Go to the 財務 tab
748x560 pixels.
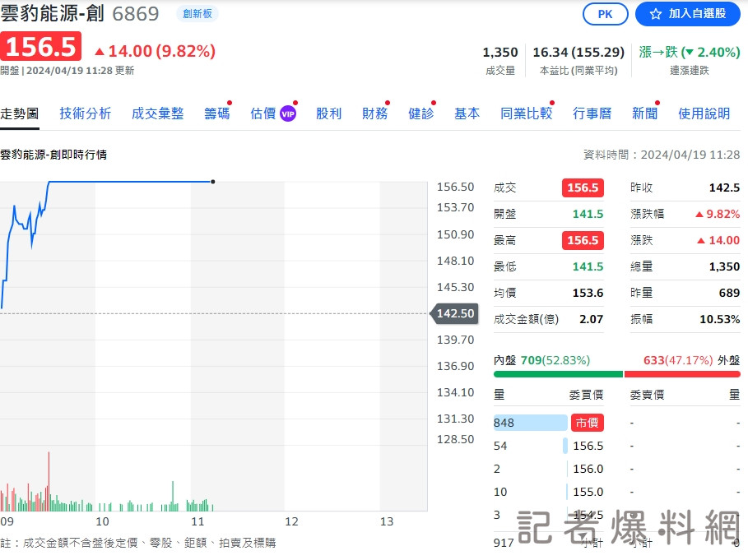375,113
